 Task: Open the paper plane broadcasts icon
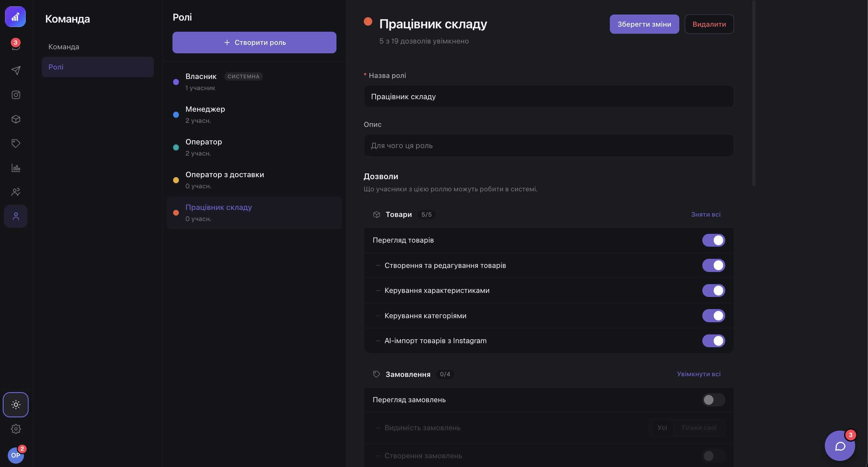[16, 70]
